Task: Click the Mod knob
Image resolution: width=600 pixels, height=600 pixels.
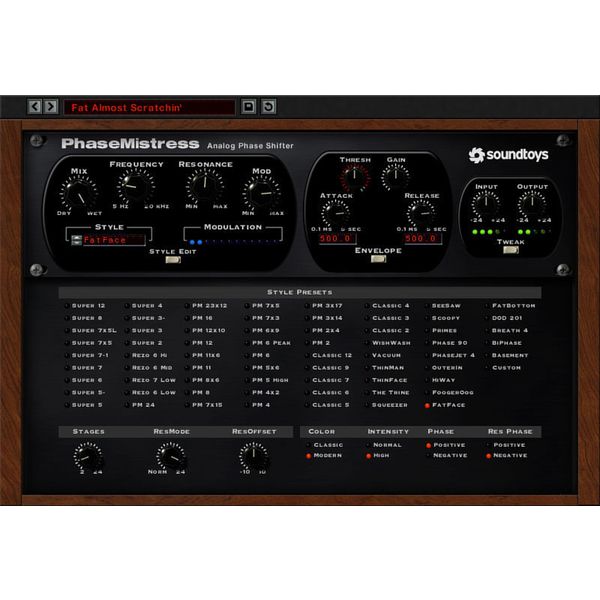Action: 262,194
